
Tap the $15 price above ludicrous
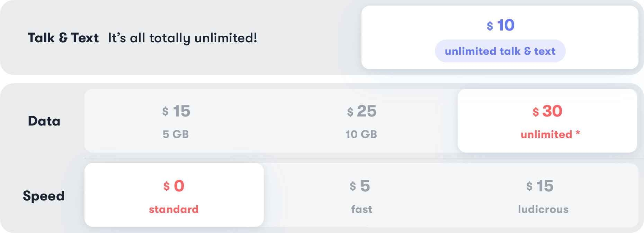tap(540, 186)
